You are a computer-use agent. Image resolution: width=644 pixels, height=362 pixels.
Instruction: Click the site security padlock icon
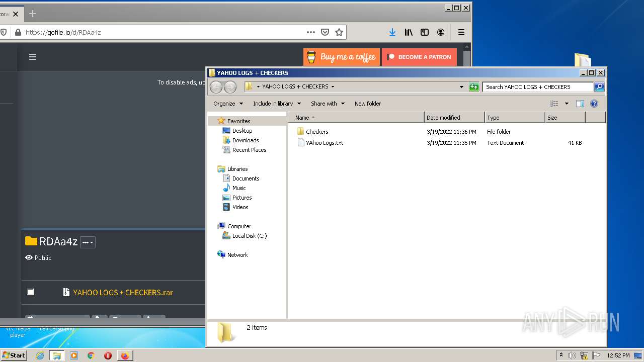pos(18,32)
